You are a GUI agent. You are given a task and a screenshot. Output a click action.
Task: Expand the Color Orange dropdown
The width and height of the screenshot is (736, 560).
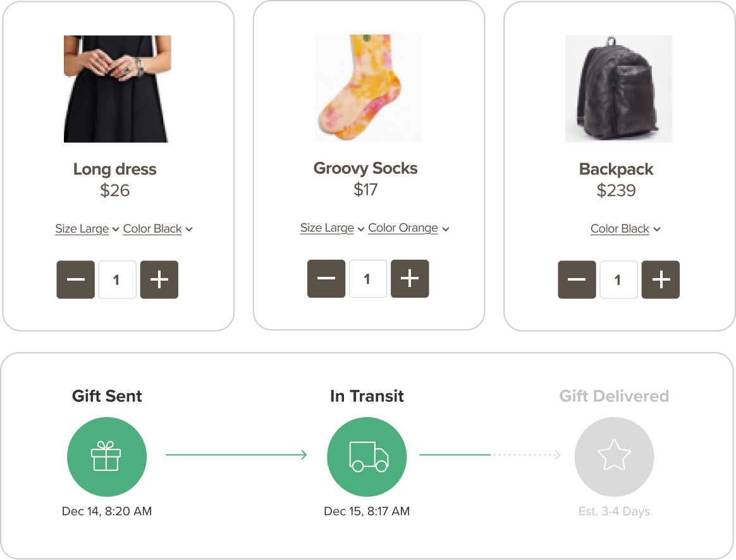tap(408, 228)
